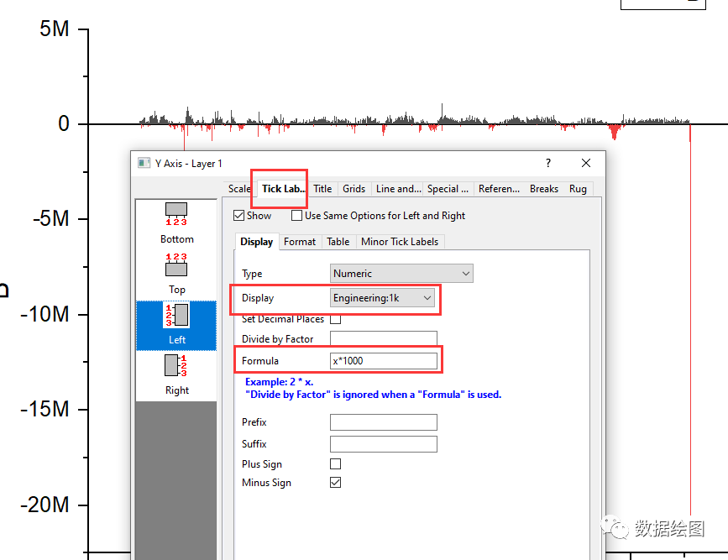Switch to the Title tab

pos(322,189)
